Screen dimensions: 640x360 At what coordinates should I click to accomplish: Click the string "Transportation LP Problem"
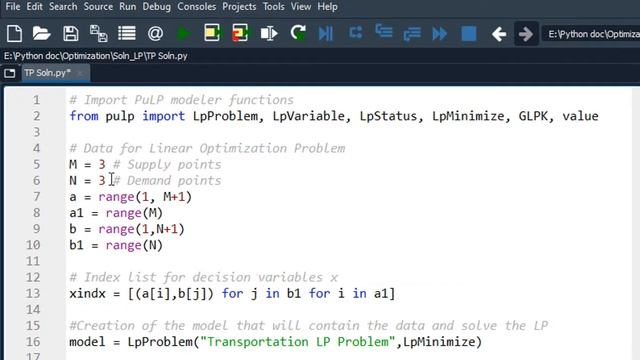(x=298, y=342)
